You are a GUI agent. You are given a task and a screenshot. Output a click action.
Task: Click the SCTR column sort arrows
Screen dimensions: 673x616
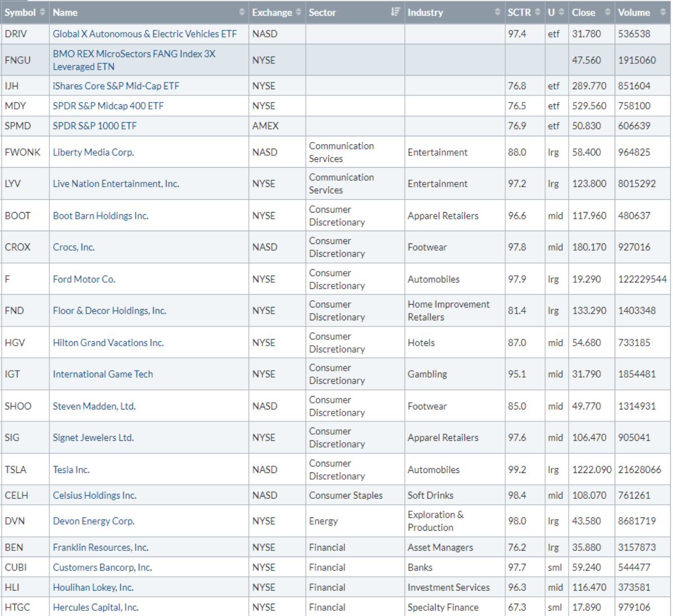pyautogui.click(x=538, y=12)
